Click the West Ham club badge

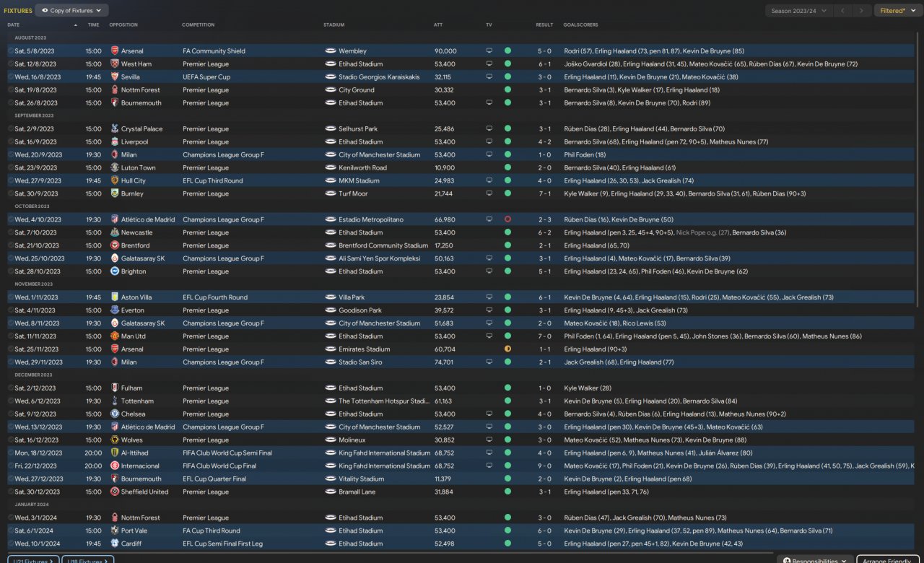tap(115, 64)
